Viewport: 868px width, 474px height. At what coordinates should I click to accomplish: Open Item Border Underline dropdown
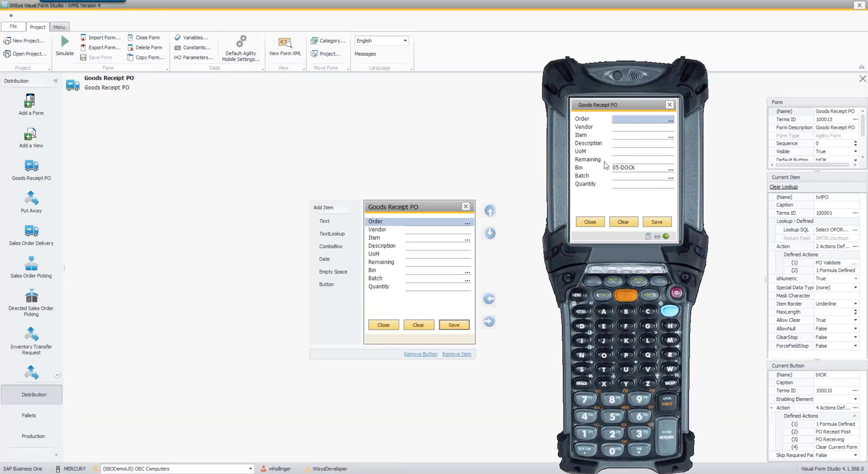855,304
